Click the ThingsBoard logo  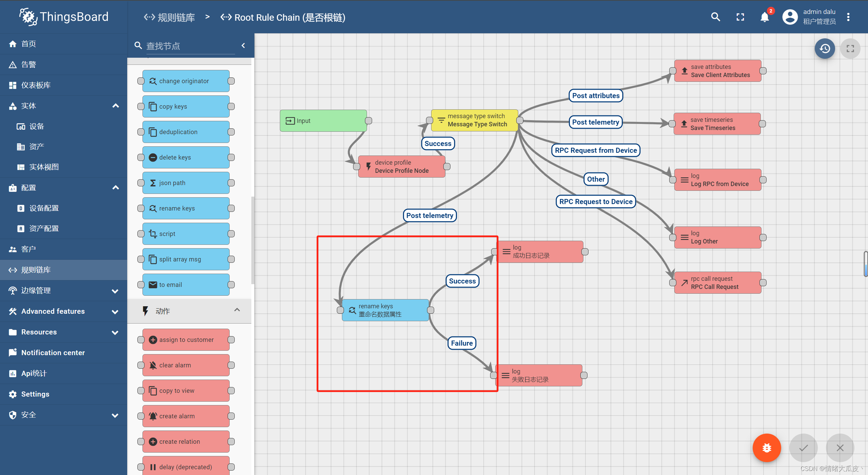click(x=64, y=17)
